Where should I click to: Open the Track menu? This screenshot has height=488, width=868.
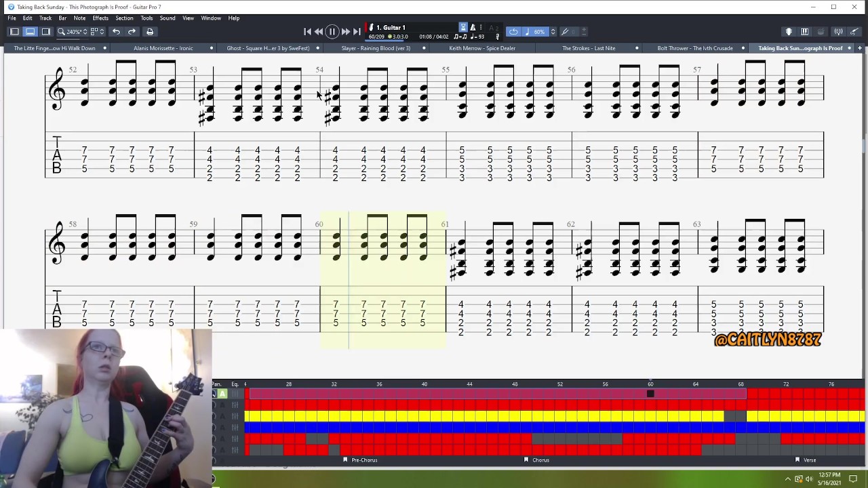point(45,18)
